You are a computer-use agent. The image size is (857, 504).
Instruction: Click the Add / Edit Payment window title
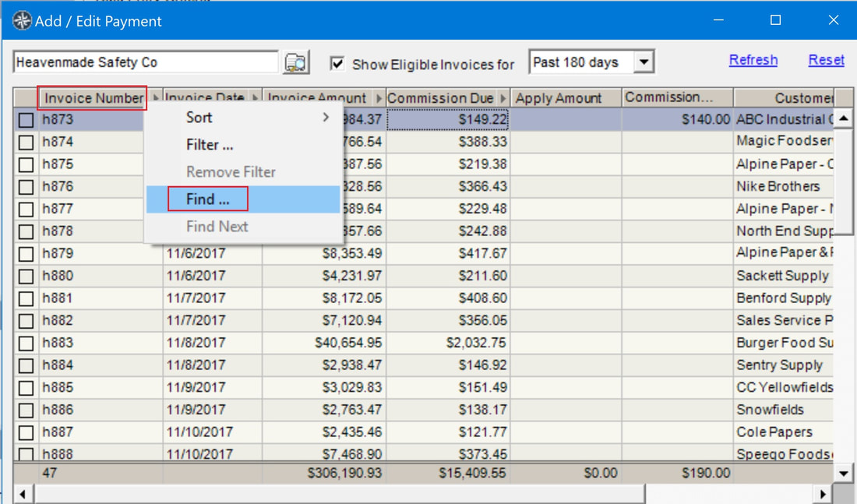[98, 21]
